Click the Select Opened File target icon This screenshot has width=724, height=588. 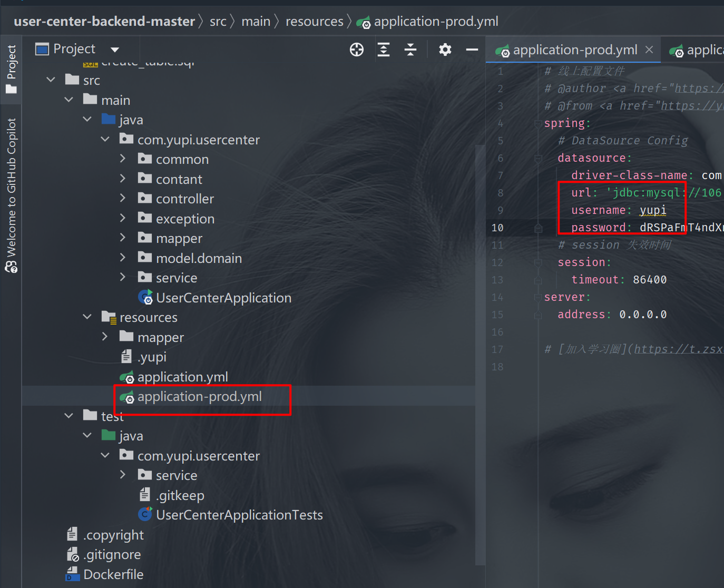[x=357, y=50]
